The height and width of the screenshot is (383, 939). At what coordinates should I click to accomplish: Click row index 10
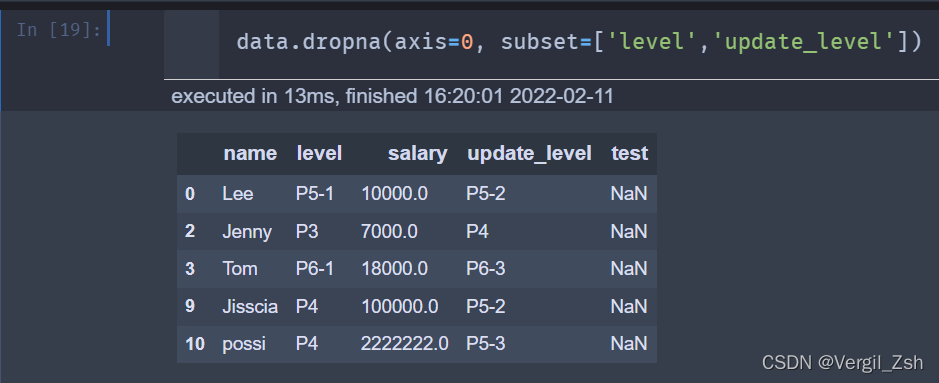tap(195, 344)
